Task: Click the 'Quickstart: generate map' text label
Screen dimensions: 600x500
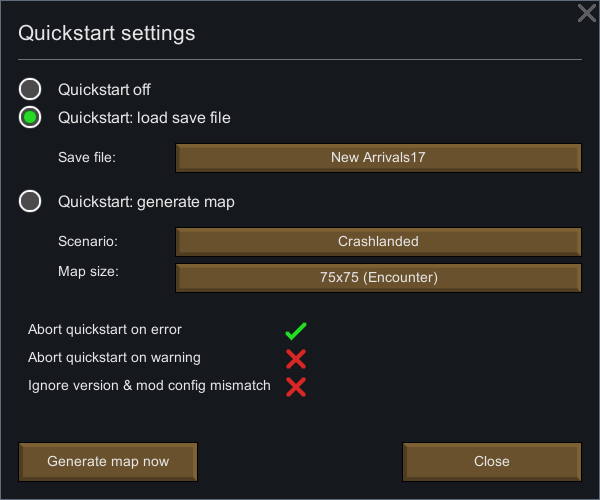Action: click(x=146, y=202)
